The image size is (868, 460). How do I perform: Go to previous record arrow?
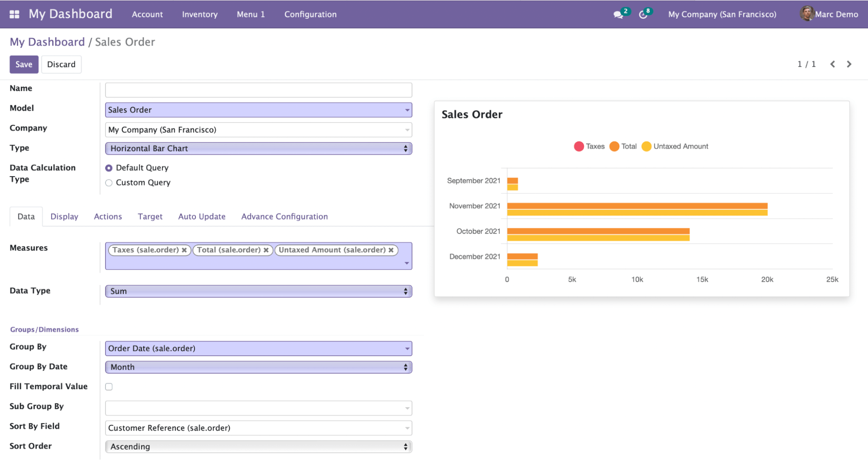coord(832,64)
